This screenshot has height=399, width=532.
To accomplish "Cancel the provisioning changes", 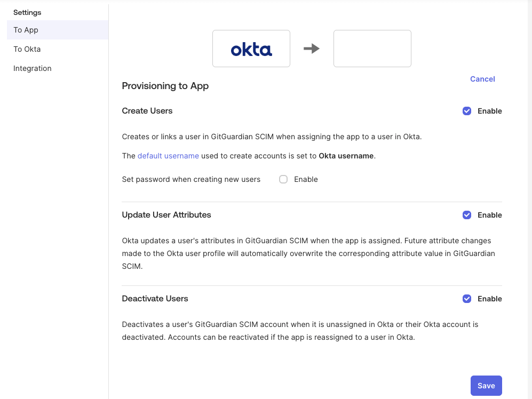I will pos(482,79).
